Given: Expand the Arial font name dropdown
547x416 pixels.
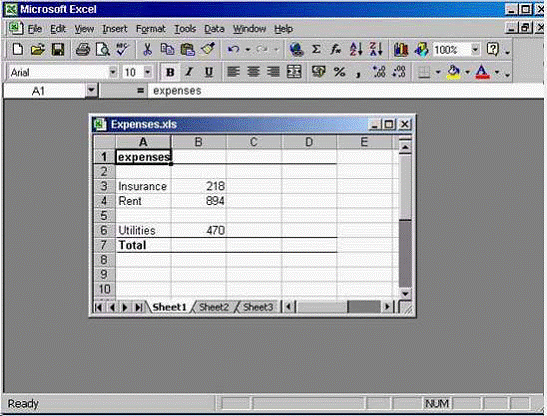Looking at the screenshot, I should click(x=113, y=72).
